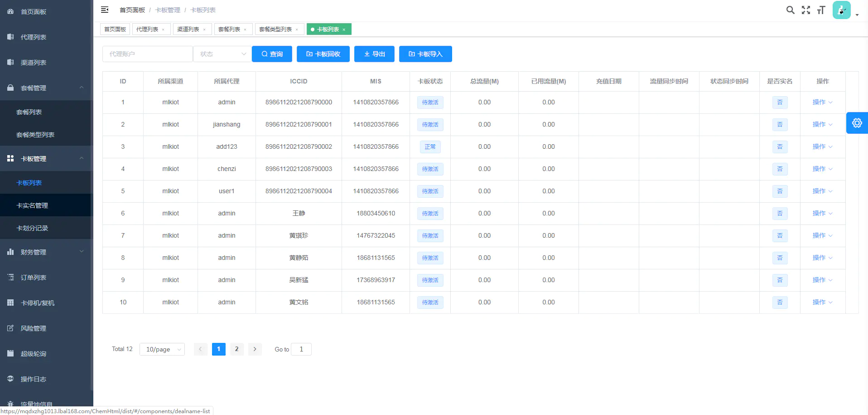868x415 pixels.
Task: Click the search magnifier icon in header
Action: click(x=790, y=10)
